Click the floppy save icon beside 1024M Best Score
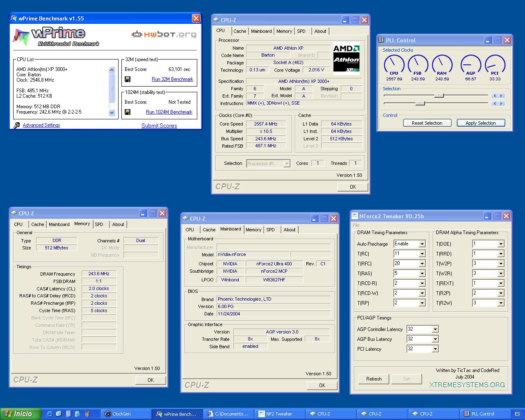Viewport: 525px width, 420px height. [x=128, y=112]
